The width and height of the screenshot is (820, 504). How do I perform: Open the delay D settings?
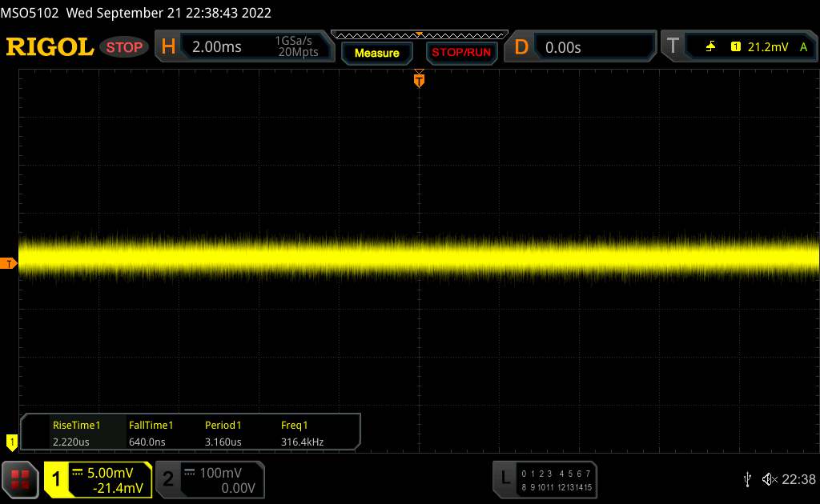[521, 47]
